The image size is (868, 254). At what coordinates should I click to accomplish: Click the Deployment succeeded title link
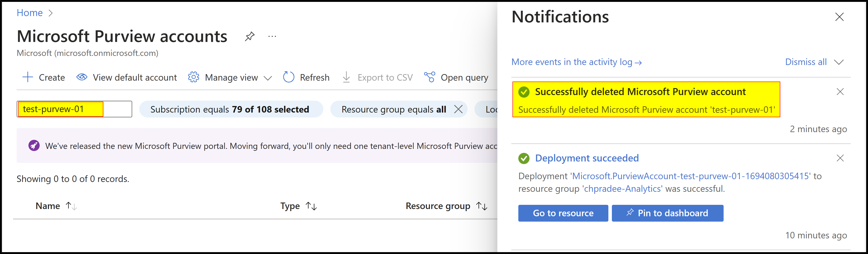coord(587,158)
